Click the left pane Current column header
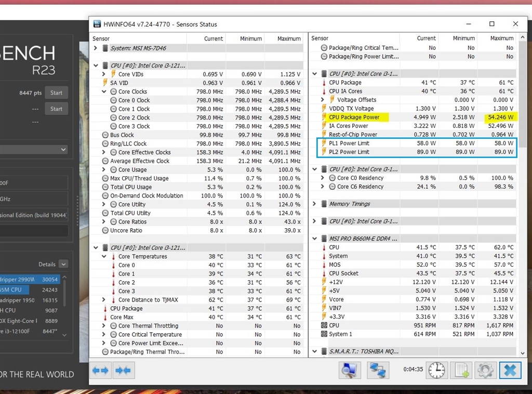Screen dimensions: 532x394 coord(214,38)
